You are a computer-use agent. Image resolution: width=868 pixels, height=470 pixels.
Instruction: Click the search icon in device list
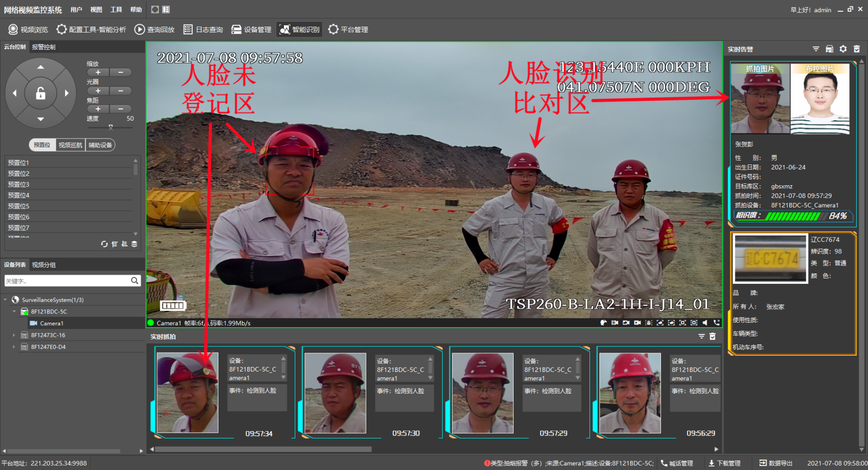135,281
